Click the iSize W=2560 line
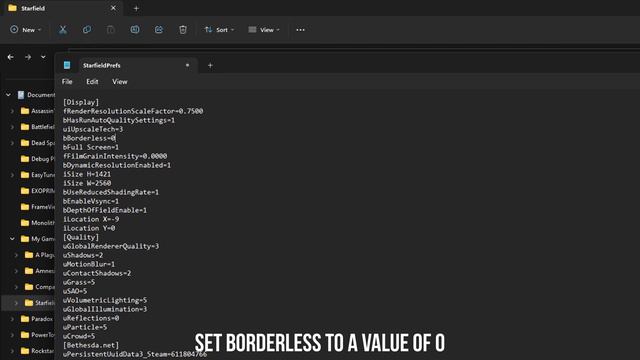The height and width of the screenshot is (360, 640). (x=87, y=183)
